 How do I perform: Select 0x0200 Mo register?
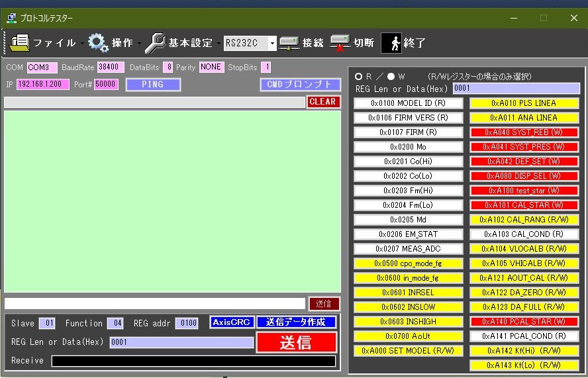click(x=409, y=148)
